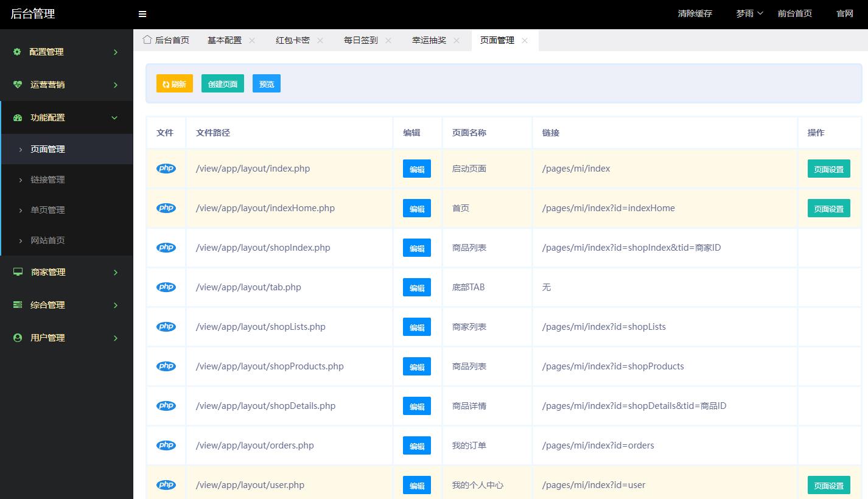The width and height of the screenshot is (868, 499).
Task: Click 编辑 for shopProducts.php
Action: 417,367
